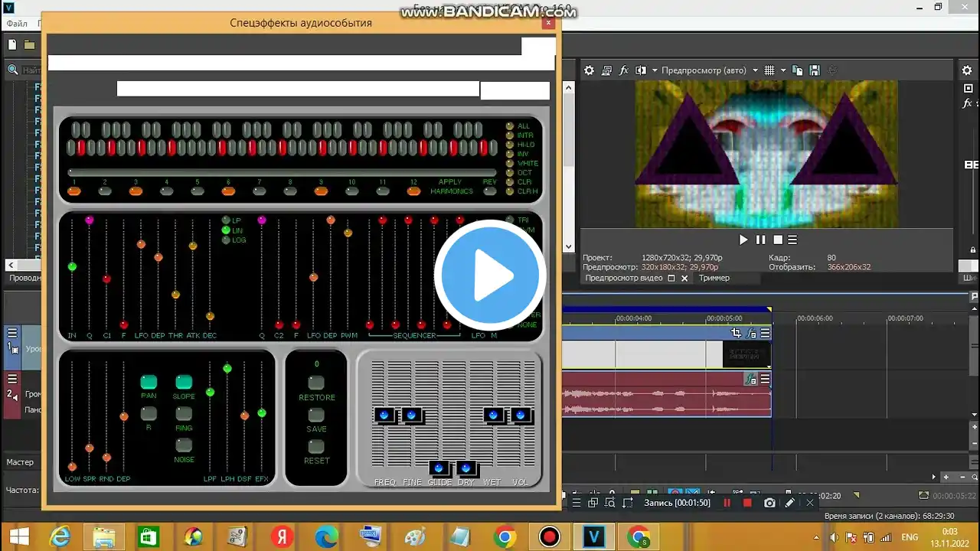This screenshot has height=551, width=980.
Task: Copy preview snapshot to clipboard
Action: point(797,70)
